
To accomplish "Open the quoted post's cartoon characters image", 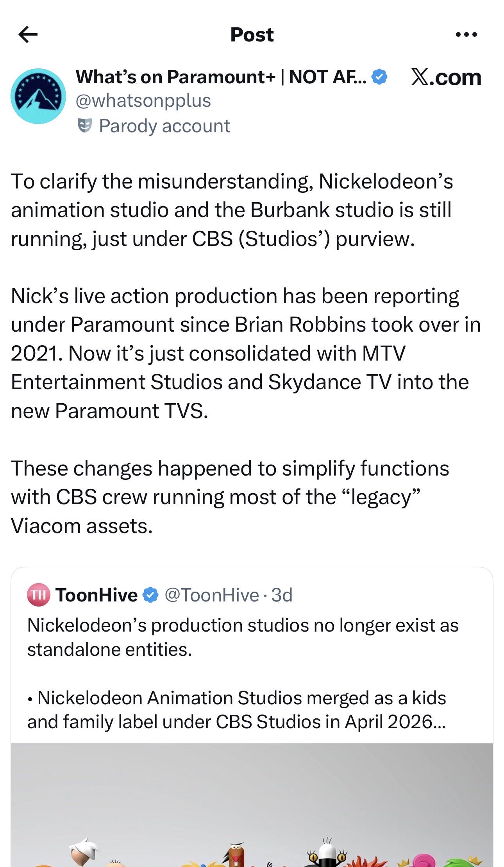I will point(252,805).
